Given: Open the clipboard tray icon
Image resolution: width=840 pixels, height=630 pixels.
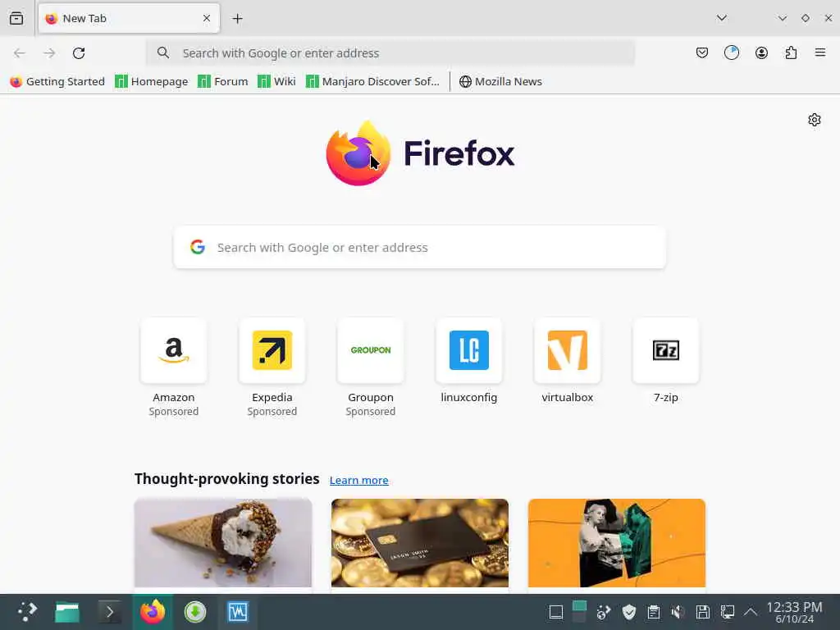Looking at the screenshot, I should tap(654, 612).
